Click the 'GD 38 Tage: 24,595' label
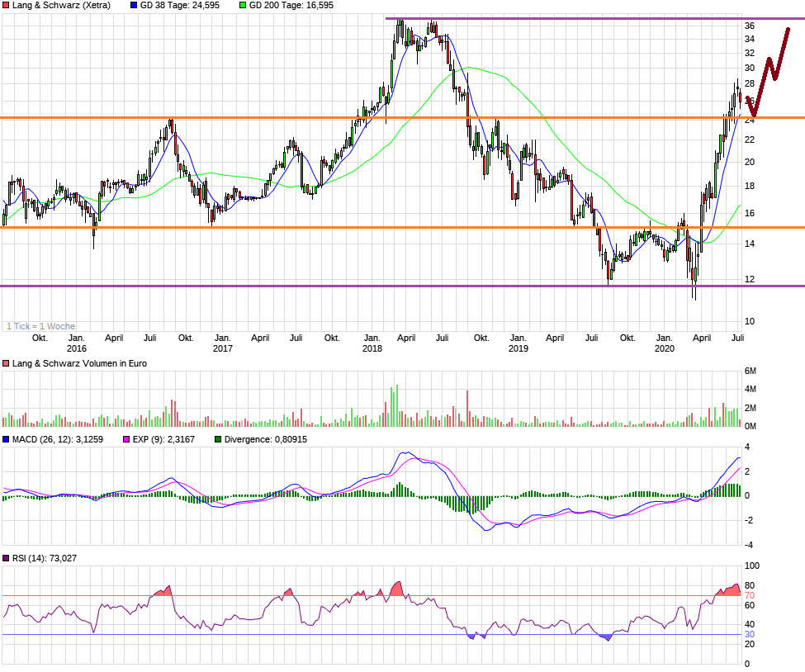Screen dimensions: 805x672 180,6
